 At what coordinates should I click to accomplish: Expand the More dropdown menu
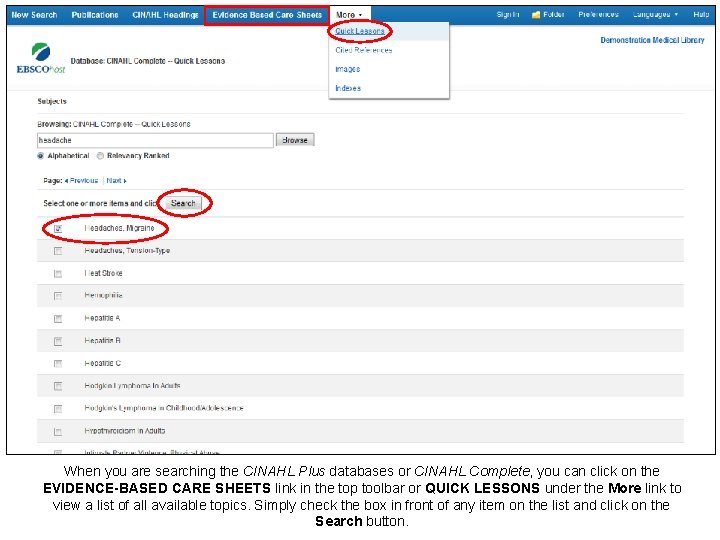(x=349, y=15)
